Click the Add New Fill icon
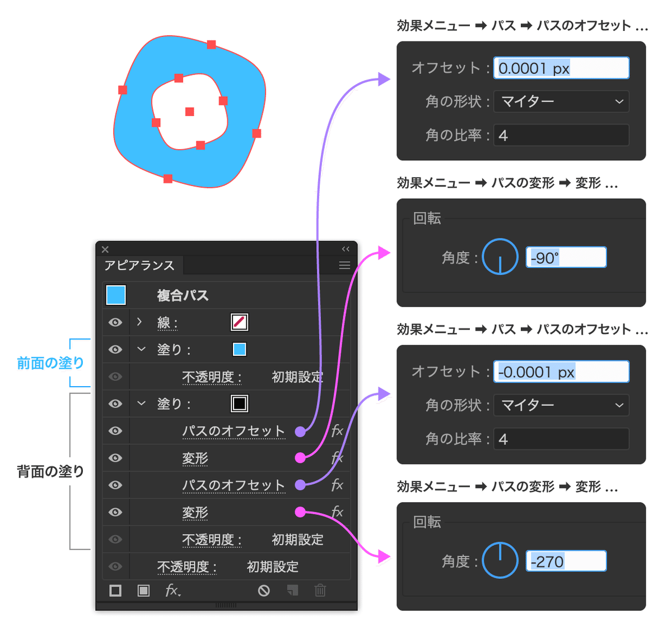 [143, 591]
